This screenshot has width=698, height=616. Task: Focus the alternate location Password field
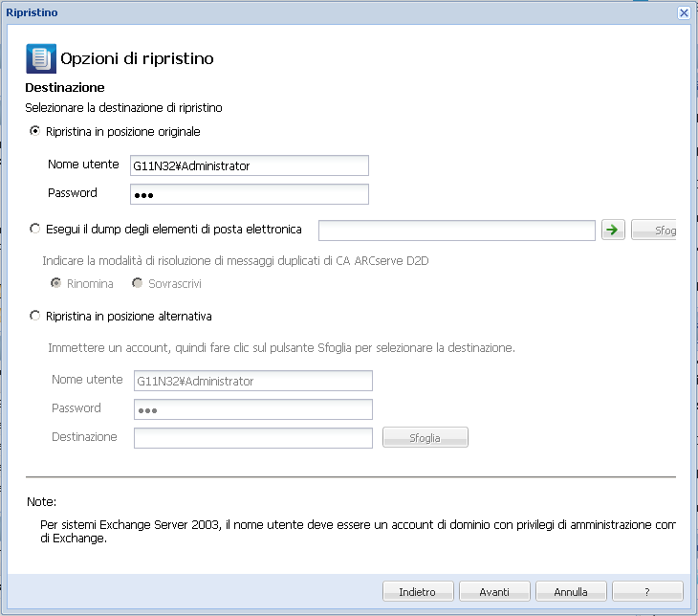[x=252, y=409]
